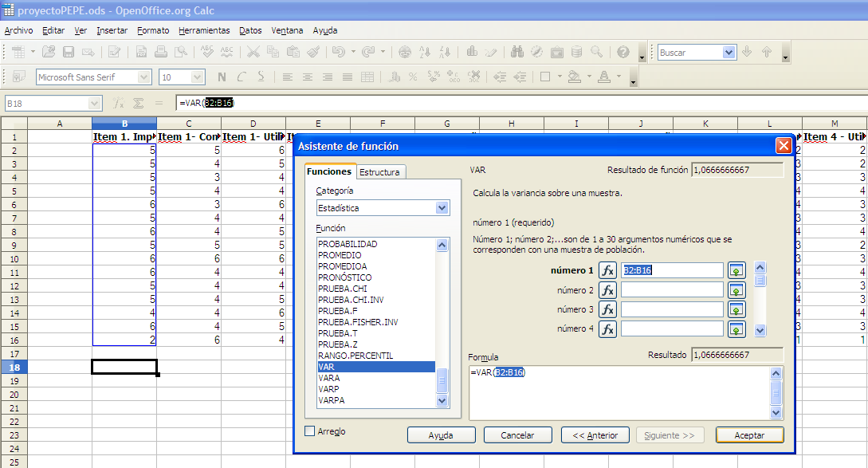
Task: Toggle center horizontally alignment
Action: click(x=307, y=77)
